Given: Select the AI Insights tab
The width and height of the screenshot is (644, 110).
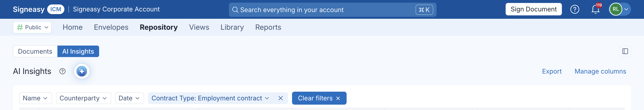Looking at the screenshot, I should (78, 51).
